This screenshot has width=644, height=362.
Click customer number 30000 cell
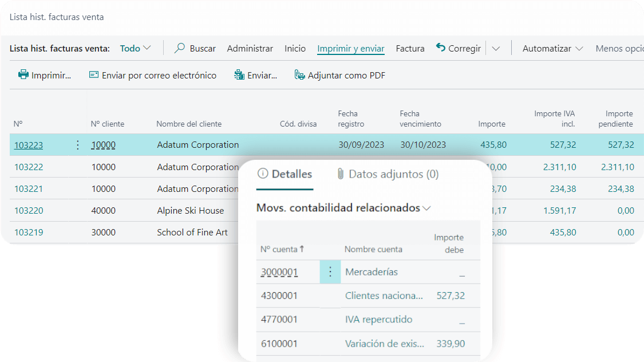click(103, 232)
